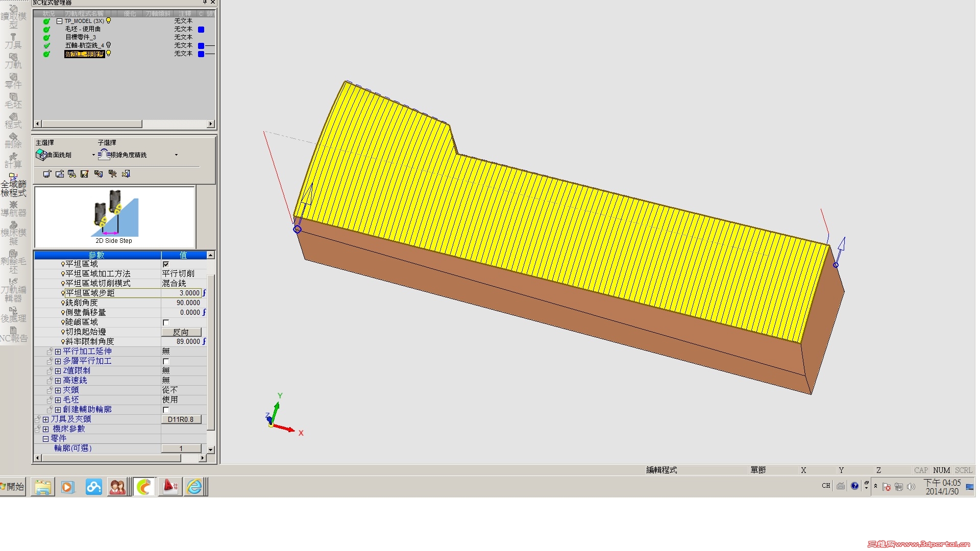Toggle lightbulb next to TP_MODEL (3X)

108,21
